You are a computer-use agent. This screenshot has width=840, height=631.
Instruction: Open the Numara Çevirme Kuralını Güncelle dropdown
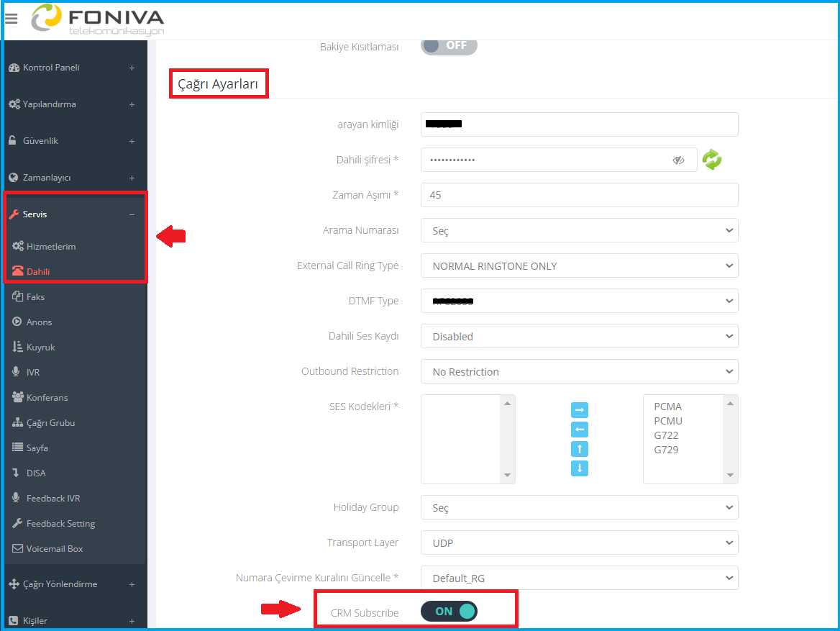[579, 578]
